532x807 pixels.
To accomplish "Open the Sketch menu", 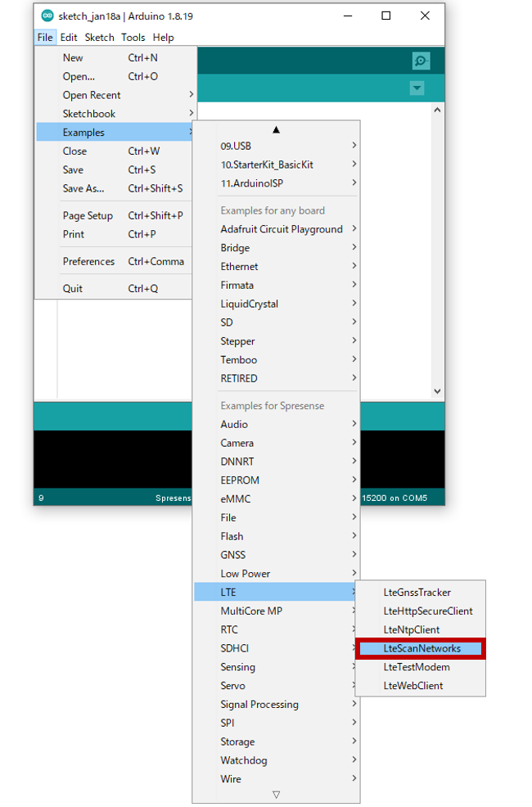I will coord(99,38).
